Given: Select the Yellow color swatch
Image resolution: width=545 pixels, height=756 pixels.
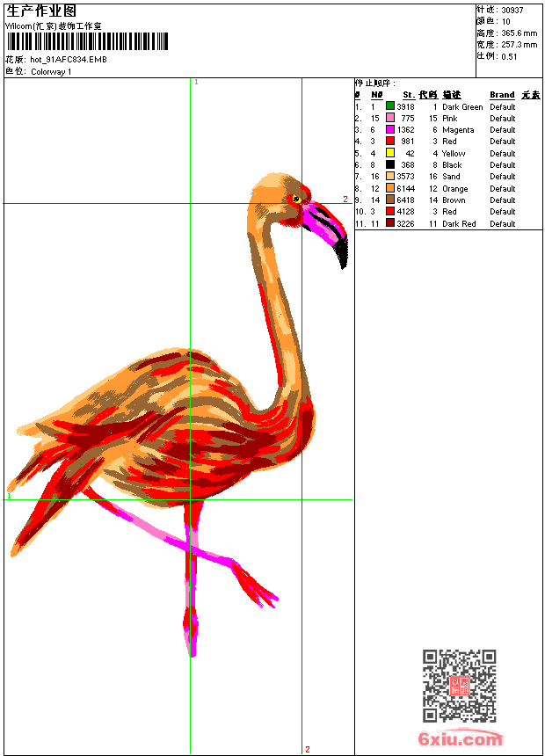Looking at the screenshot, I should click(390, 153).
